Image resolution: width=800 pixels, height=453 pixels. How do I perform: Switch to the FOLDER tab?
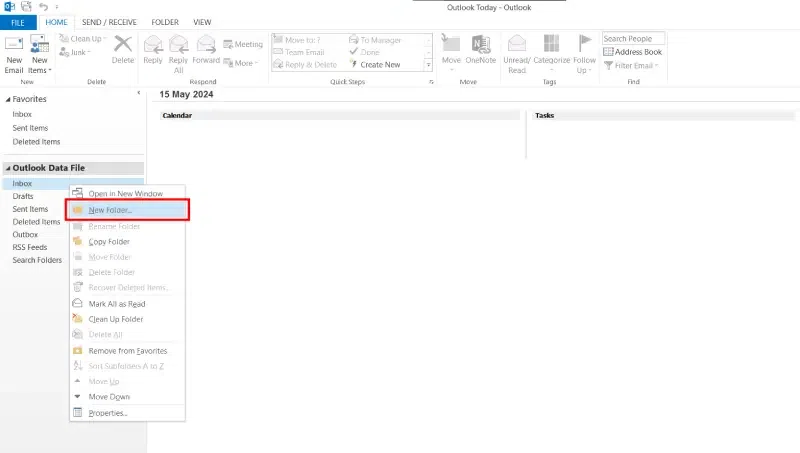(165, 22)
